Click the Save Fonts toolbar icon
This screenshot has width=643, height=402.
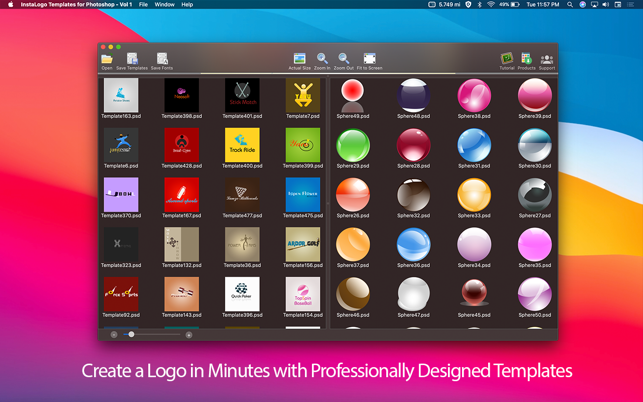click(x=162, y=59)
